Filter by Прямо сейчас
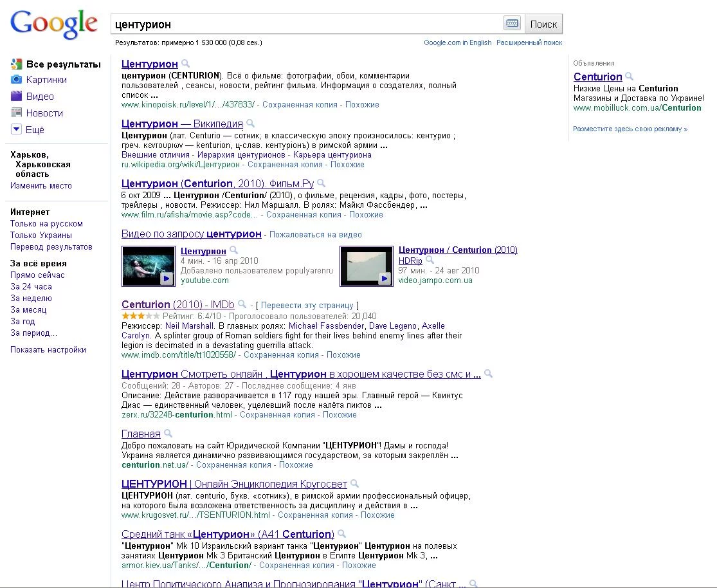 pos(37,275)
